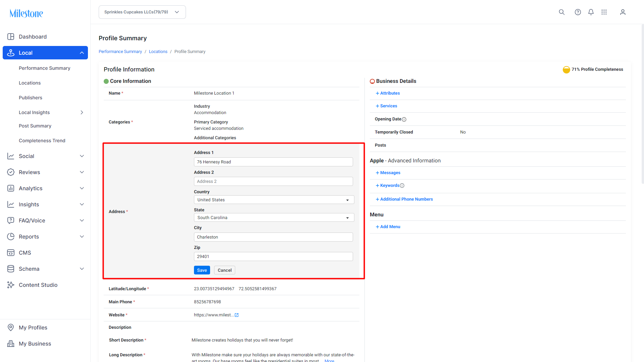
Task: Open the search icon in header
Action: click(561, 12)
